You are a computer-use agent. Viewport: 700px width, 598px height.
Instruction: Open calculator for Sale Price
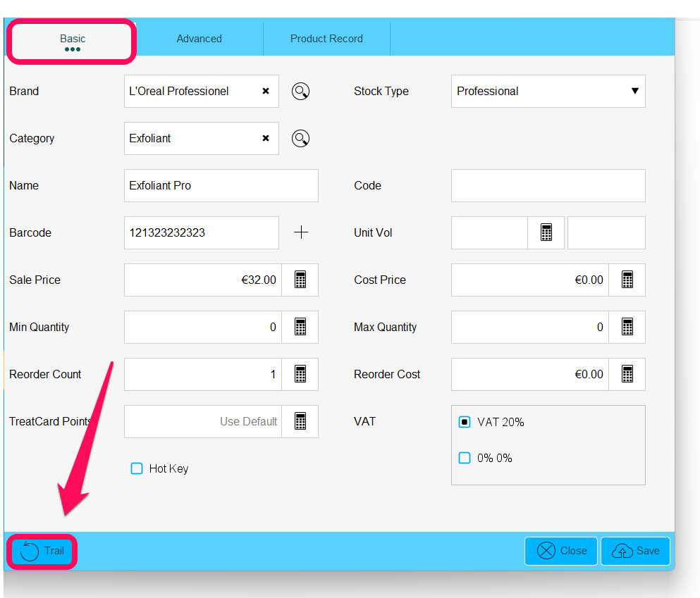click(x=300, y=280)
